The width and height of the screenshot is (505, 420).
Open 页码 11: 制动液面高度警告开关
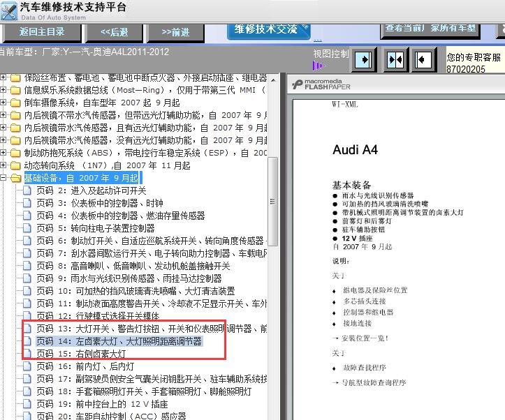152,303
